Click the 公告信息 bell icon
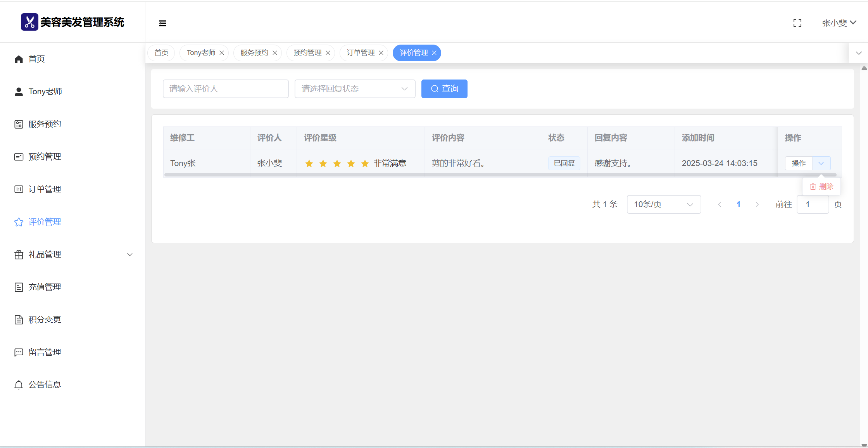The image size is (868, 448). tap(19, 385)
